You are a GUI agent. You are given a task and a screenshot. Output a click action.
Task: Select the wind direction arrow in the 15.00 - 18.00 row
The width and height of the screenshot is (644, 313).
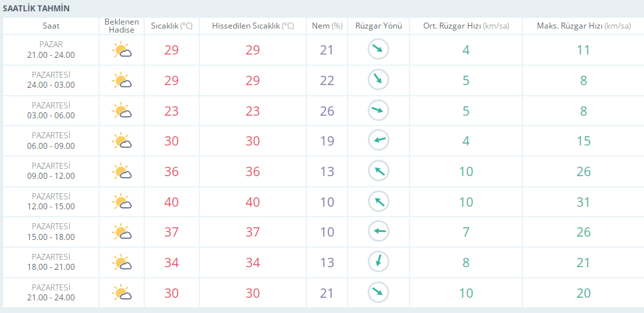[377, 232]
